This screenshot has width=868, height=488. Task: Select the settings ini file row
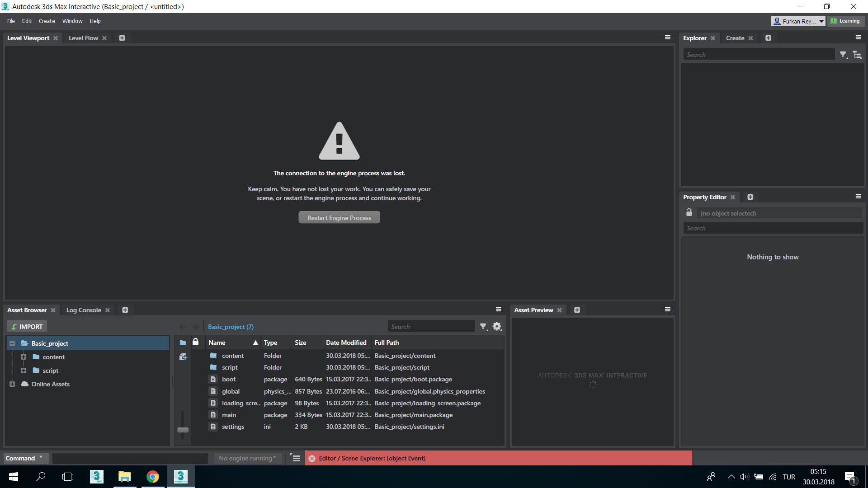pyautogui.click(x=355, y=427)
